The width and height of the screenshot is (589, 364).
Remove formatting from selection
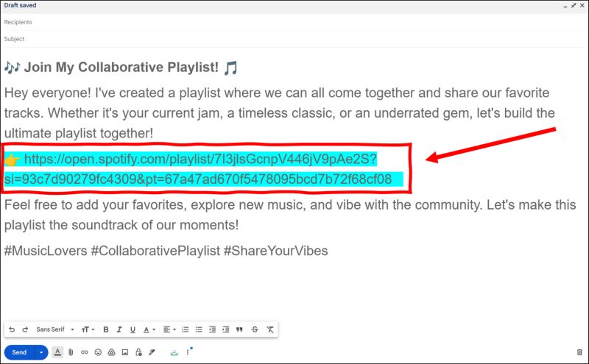(270, 329)
